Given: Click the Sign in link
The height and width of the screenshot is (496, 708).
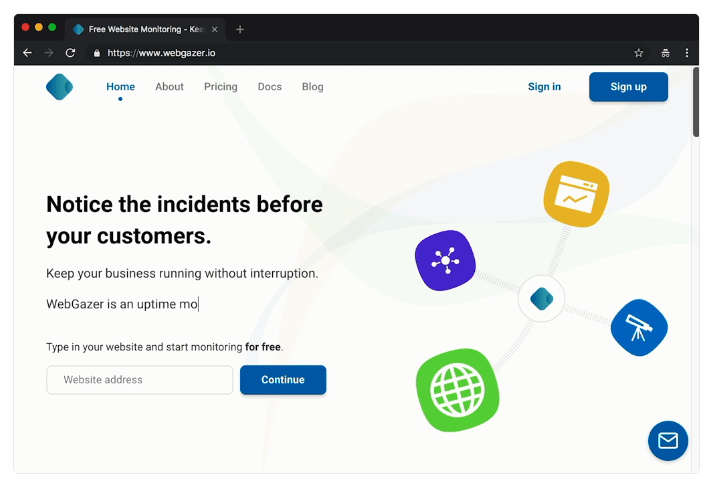Looking at the screenshot, I should pos(544,87).
